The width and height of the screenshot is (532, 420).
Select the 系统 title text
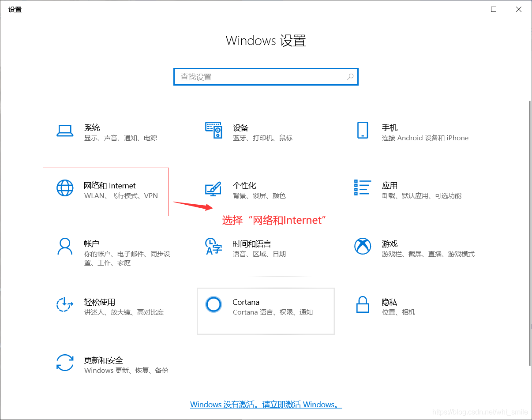tap(92, 127)
